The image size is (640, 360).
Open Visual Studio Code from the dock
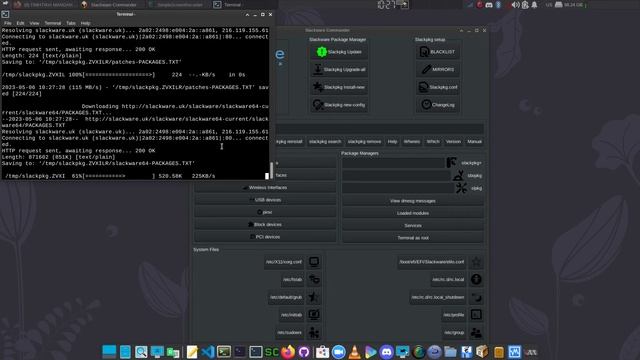click(x=208, y=352)
